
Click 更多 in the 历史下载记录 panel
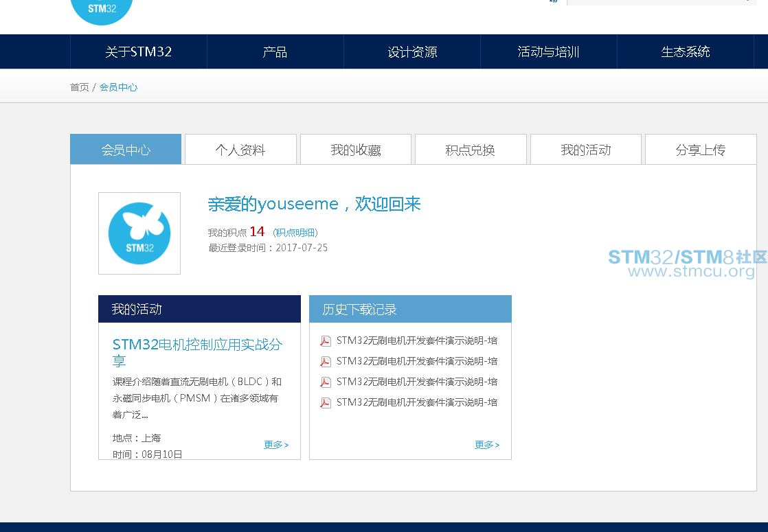486,445
